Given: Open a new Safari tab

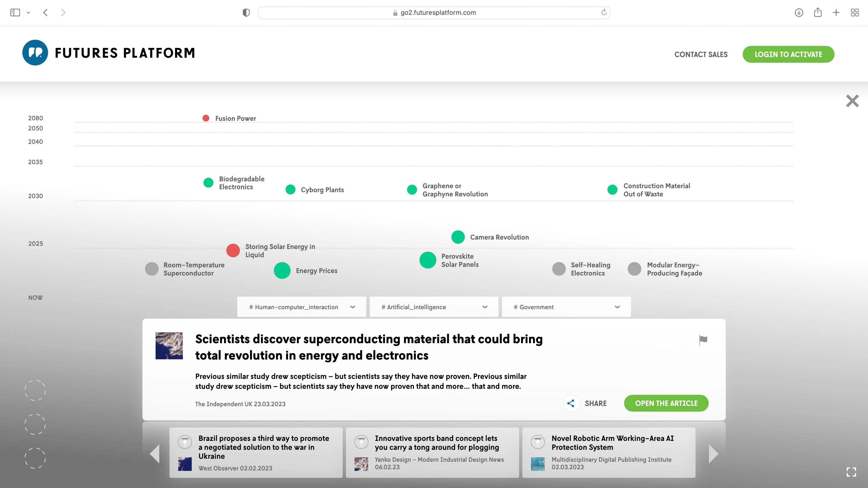Looking at the screenshot, I should (836, 12).
